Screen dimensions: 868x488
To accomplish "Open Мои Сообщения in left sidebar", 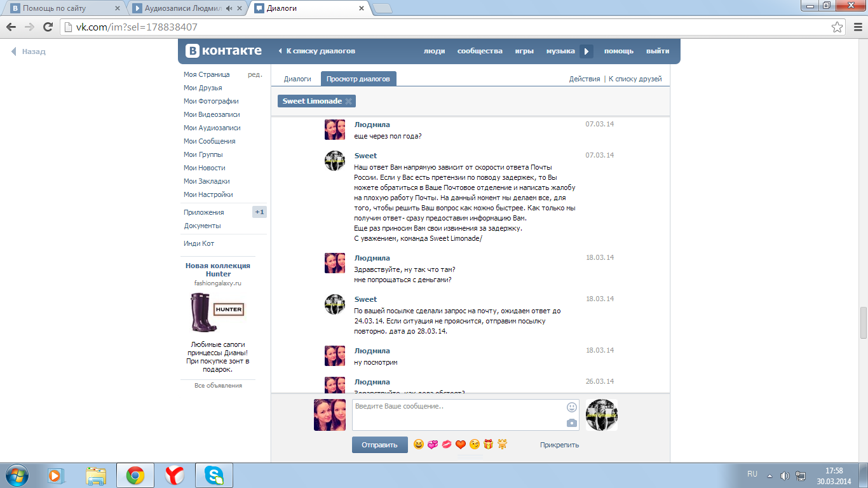I will [x=209, y=141].
